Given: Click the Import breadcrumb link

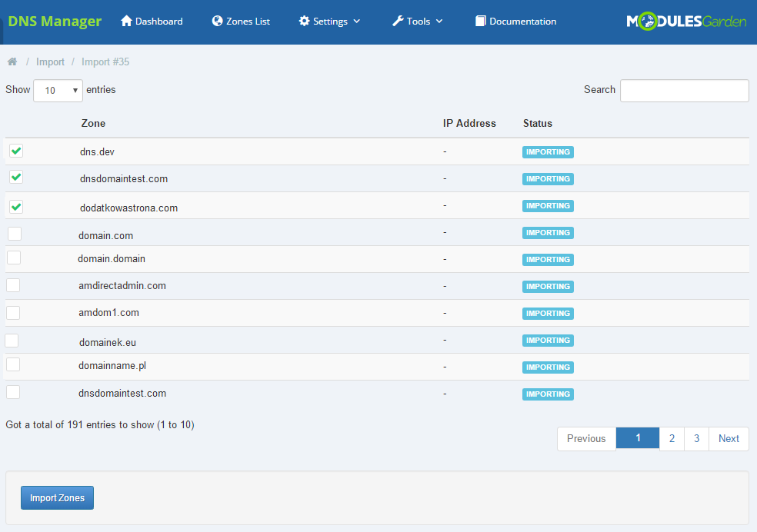Looking at the screenshot, I should tap(50, 62).
